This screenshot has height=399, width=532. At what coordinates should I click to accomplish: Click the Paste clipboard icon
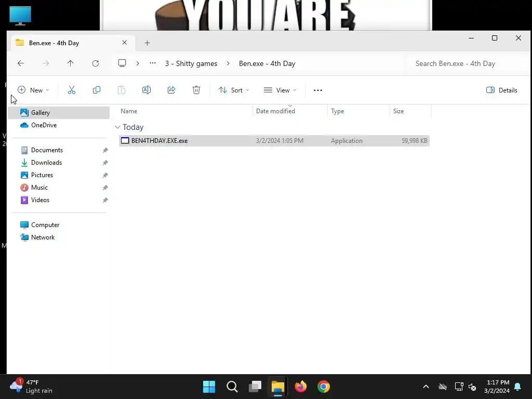[122, 90]
